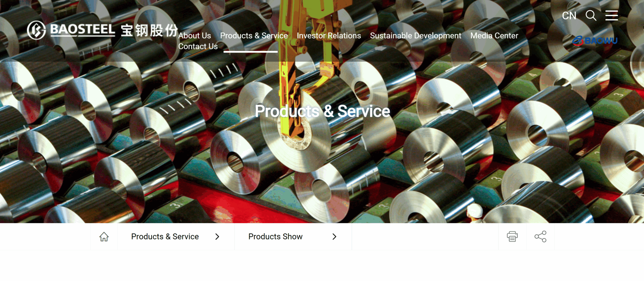Click the Baosteel logo emblem

point(36,30)
